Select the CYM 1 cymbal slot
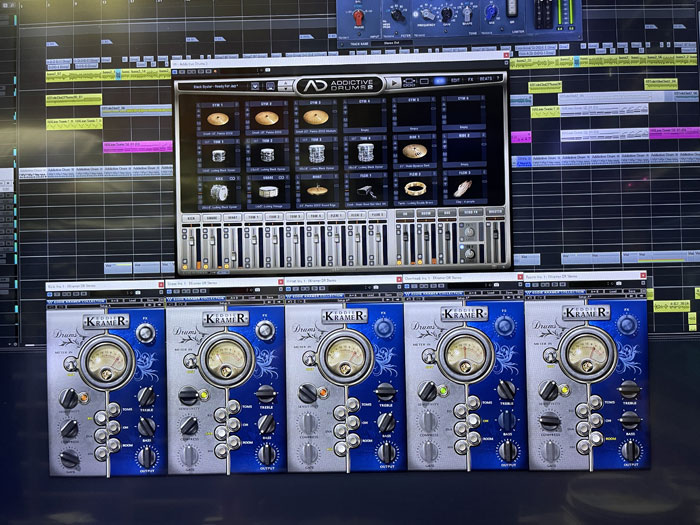700x525 pixels. pyautogui.click(x=217, y=119)
